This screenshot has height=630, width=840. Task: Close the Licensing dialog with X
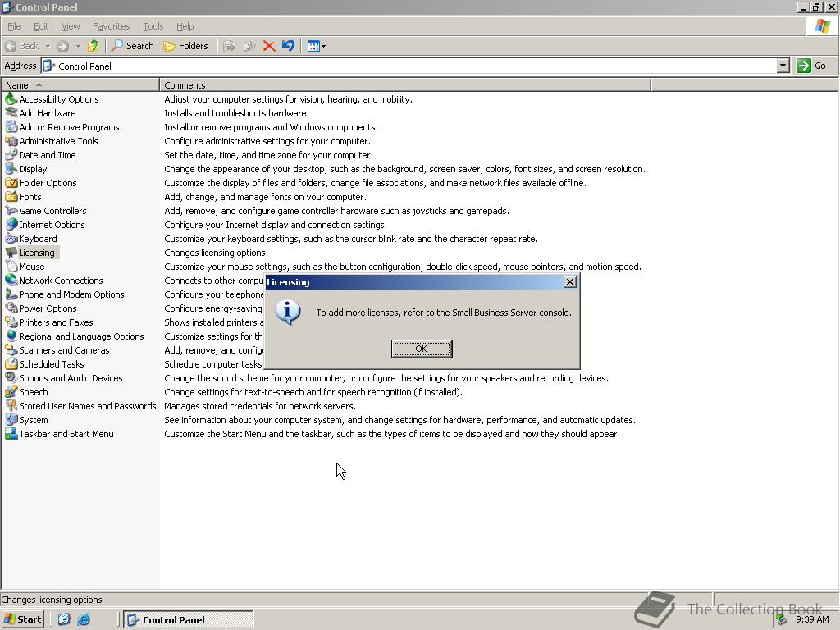(570, 282)
